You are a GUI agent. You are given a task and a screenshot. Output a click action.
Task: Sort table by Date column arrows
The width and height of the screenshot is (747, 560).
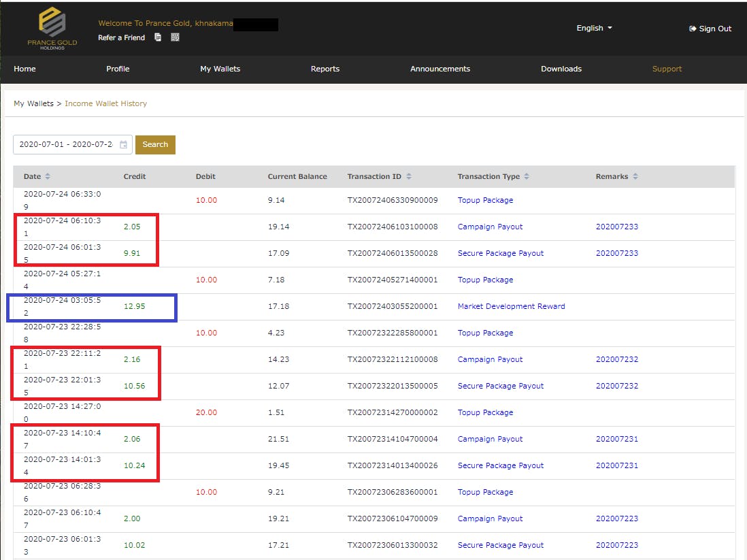(48, 177)
